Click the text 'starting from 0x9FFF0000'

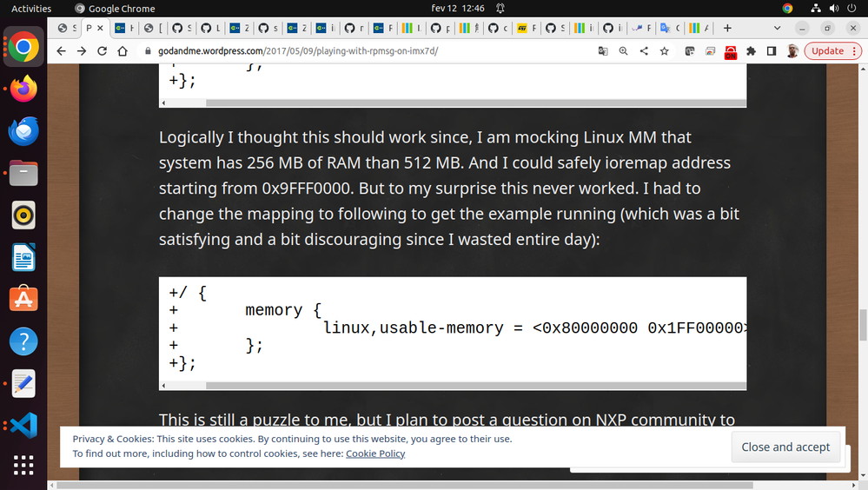255,189
